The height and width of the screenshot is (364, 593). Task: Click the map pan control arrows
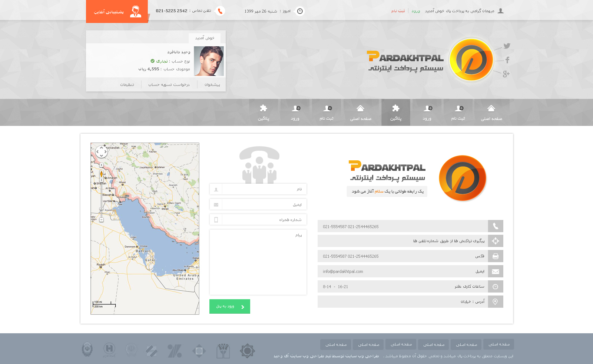pyautogui.click(x=101, y=152)
